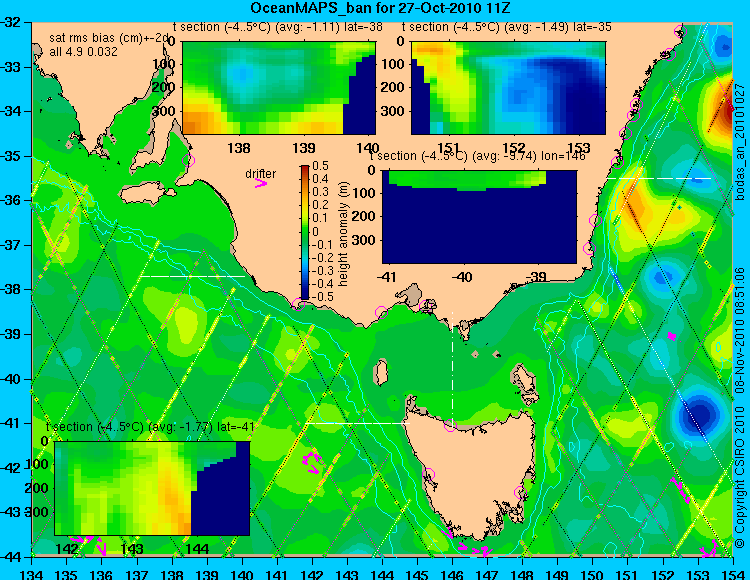
Task: Click the 't section (avg: -1.11) lat=-38' heading
Action: pos(278,27)
